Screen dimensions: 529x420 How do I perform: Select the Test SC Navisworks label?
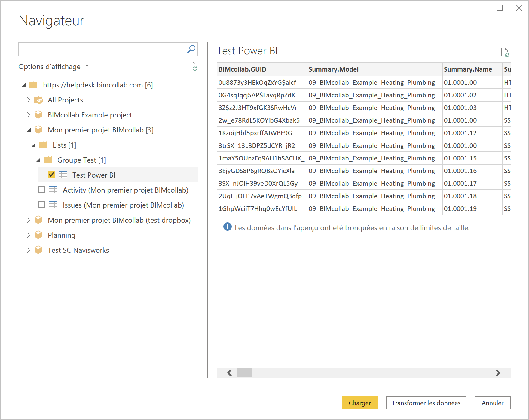78,250
